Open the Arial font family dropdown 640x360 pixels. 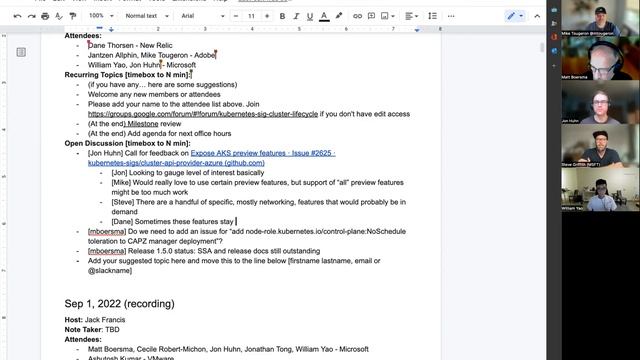203,16
